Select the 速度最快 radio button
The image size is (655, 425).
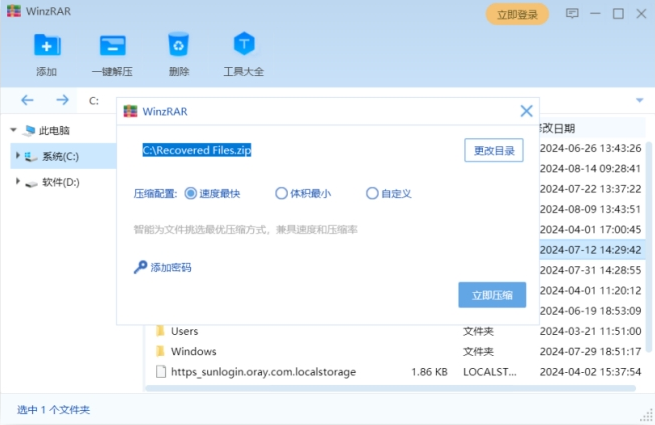tap(190, 193)
